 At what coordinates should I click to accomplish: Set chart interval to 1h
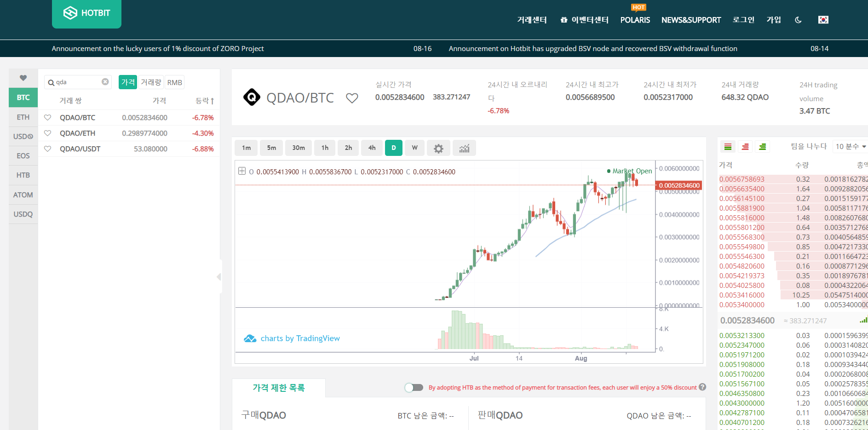(325, 148)
